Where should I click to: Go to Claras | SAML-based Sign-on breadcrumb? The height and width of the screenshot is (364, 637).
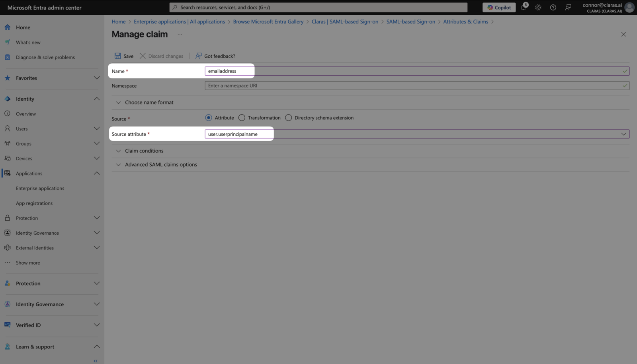[345, 21]
